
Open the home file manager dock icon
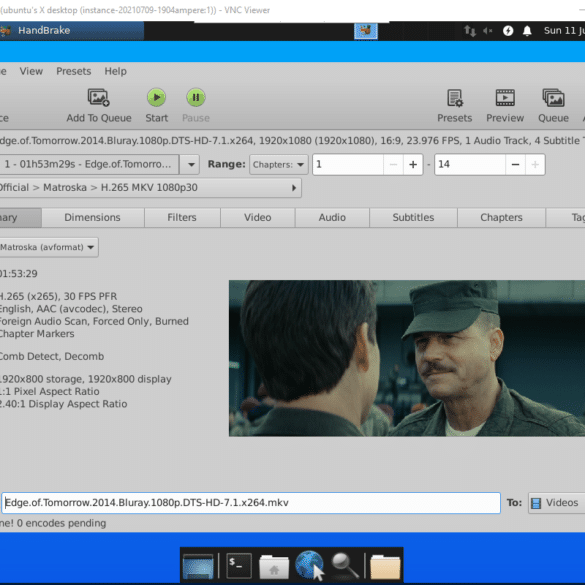pyautogui.click(x=274, y=566)
